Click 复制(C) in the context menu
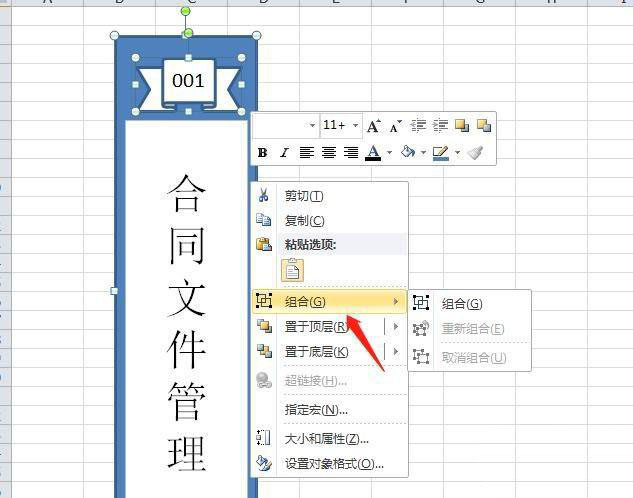The image size is (633, 498). (304, 220)
